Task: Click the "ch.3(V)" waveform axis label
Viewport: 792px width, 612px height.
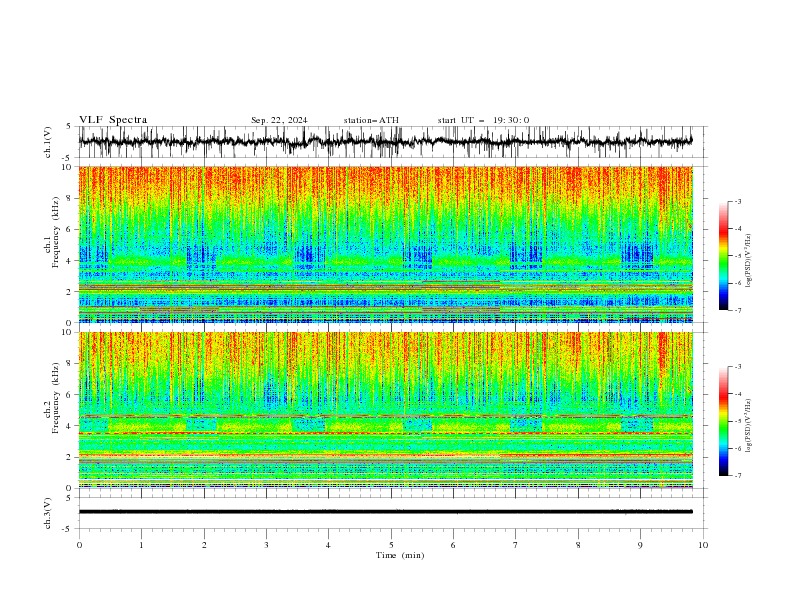Action: 48,513
